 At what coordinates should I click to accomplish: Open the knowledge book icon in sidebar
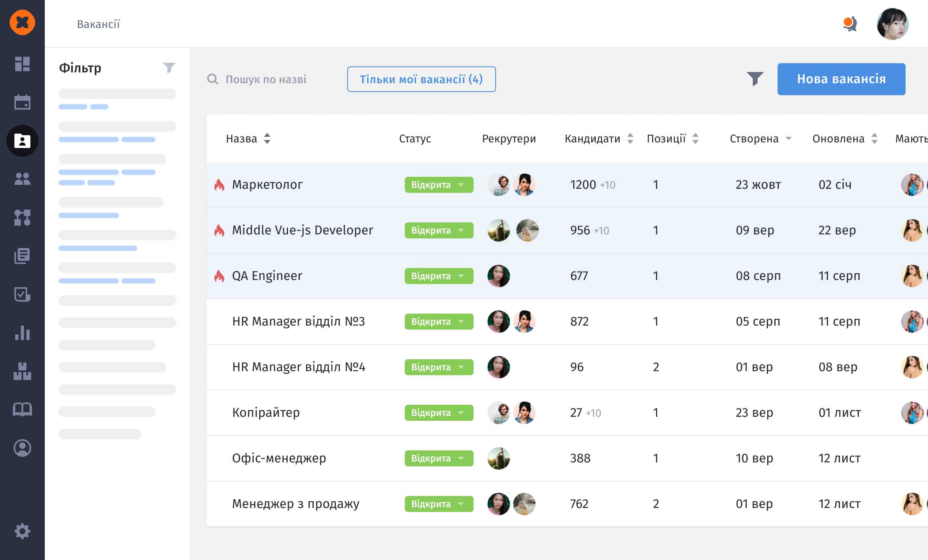[x=22, y=409]
